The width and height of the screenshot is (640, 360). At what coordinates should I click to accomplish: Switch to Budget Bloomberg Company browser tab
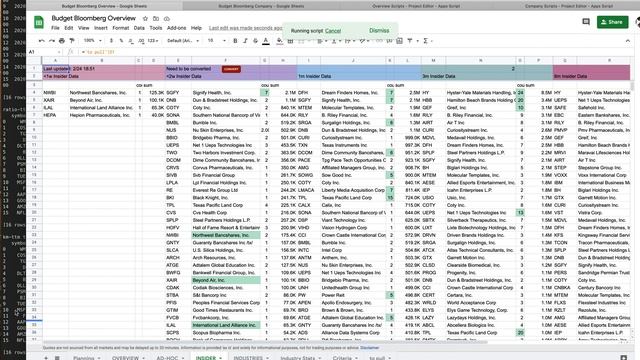coord(261,6)
